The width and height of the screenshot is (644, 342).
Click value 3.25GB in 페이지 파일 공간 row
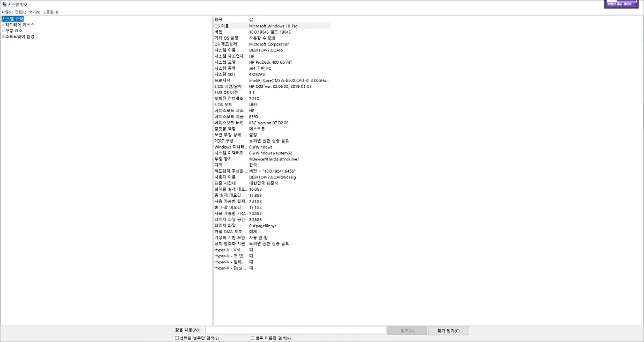[255, 219]
